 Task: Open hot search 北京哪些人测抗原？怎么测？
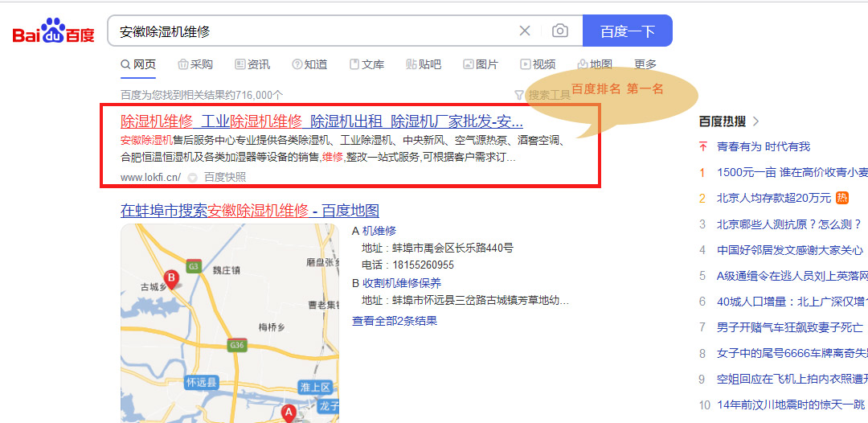click(789, 224)
